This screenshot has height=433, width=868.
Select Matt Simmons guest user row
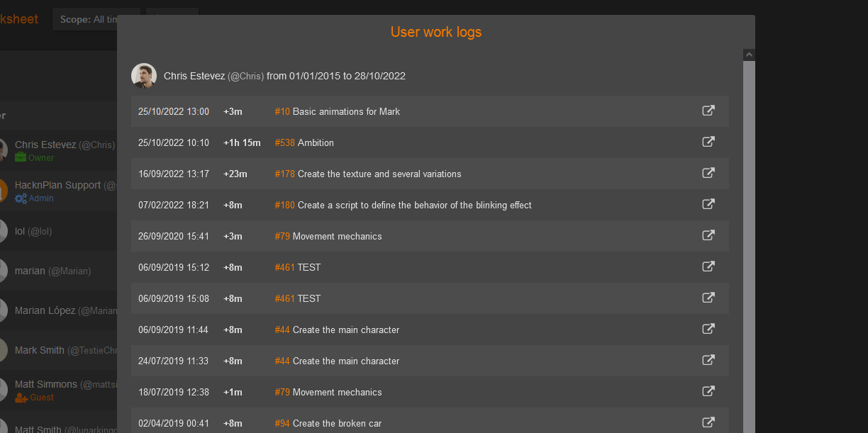click(x=46, y=385)
